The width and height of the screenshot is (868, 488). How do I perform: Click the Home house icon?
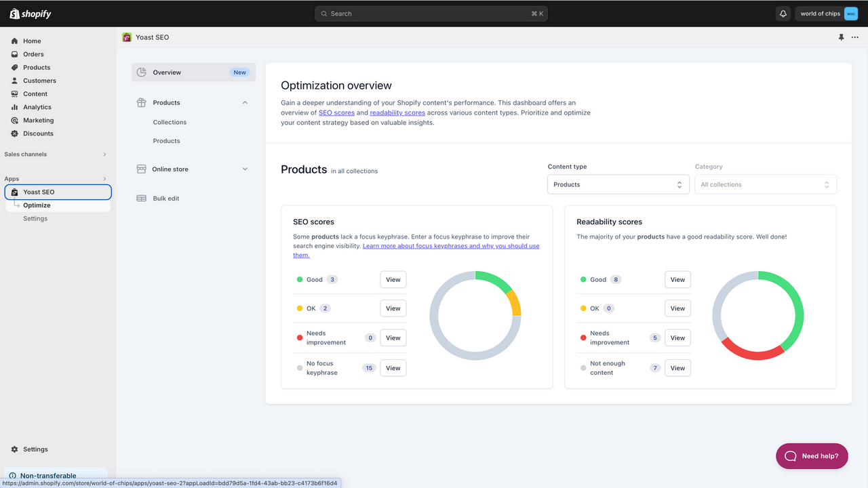pyautogui.click(x=14, y=41)
